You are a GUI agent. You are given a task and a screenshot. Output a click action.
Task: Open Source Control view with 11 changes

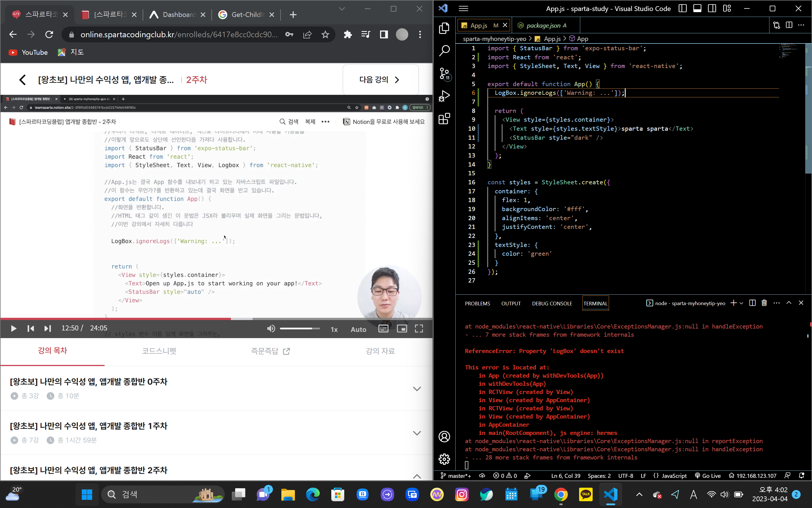coord(445,74)
